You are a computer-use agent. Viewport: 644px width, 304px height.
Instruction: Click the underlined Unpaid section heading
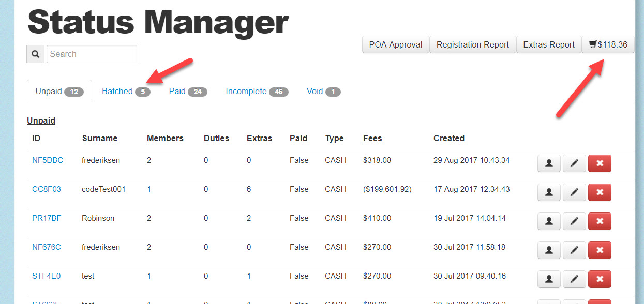point(41,120)
